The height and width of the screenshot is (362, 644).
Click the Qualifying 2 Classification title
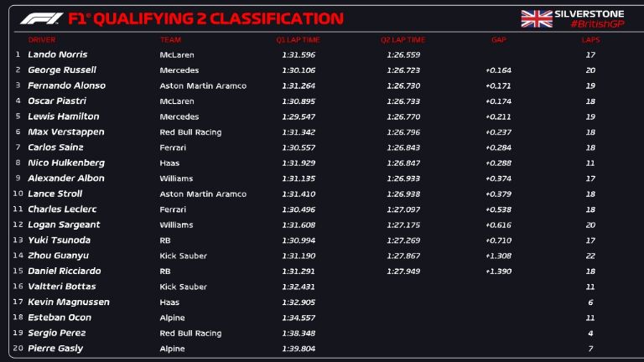(x=205, y=18)
